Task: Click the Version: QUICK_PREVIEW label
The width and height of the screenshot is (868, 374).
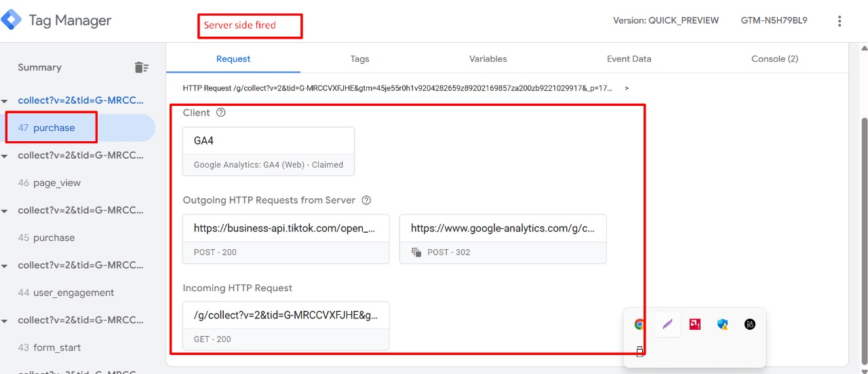Action: coord(666,20)
